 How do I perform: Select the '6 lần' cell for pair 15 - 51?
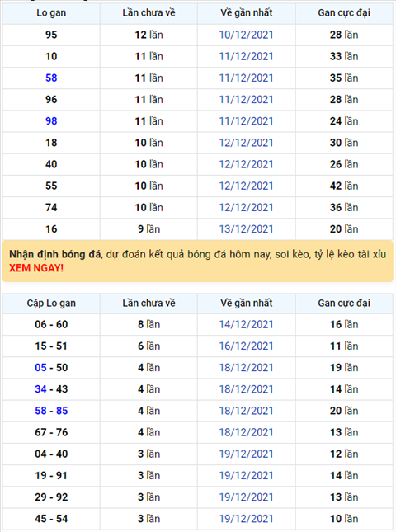pos(148,346)
